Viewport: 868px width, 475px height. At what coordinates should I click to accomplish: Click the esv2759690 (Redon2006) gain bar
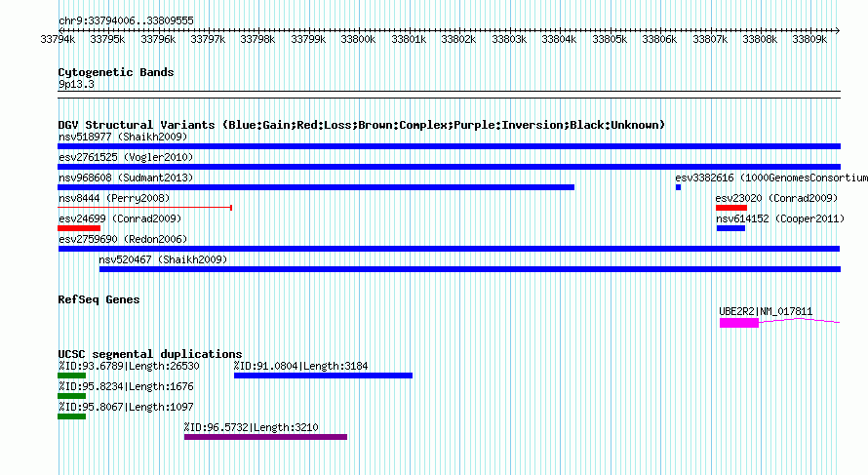[x=449, y=249]
